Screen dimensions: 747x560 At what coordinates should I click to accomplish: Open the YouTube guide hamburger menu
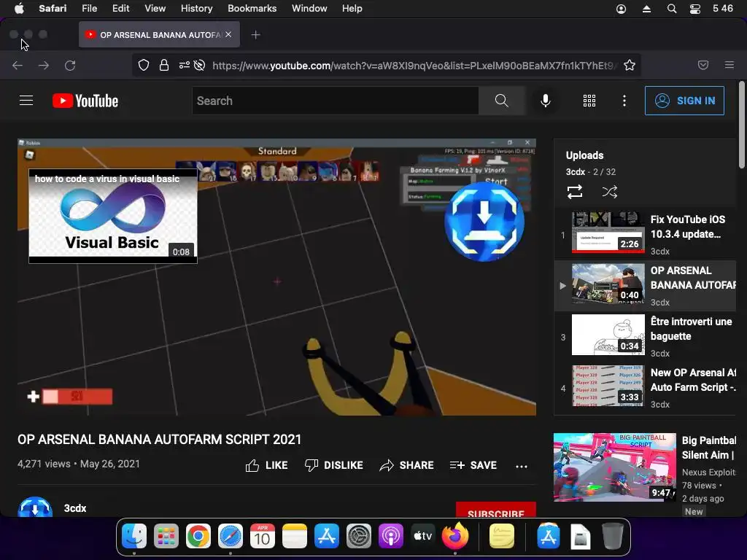pos(26,101)
